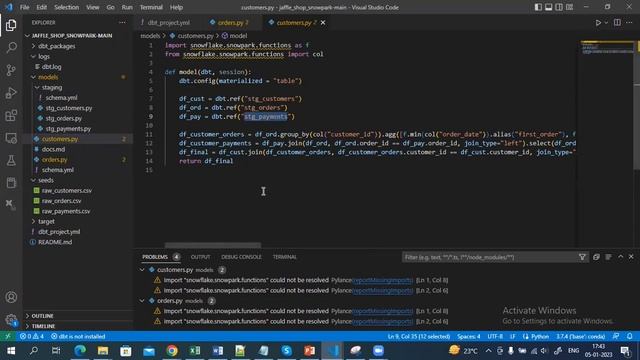Toggle problems filter funnel icon
640x360 pixels.
[x=582, y=257]
